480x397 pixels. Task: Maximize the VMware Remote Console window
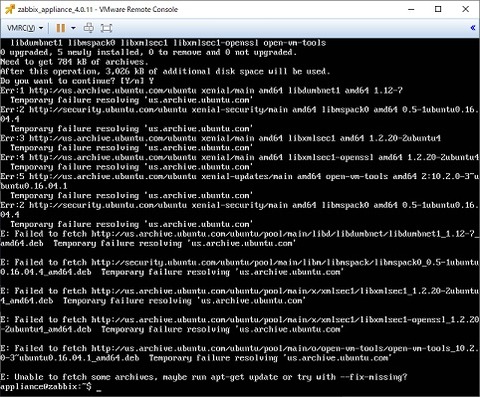click(438, 9)
